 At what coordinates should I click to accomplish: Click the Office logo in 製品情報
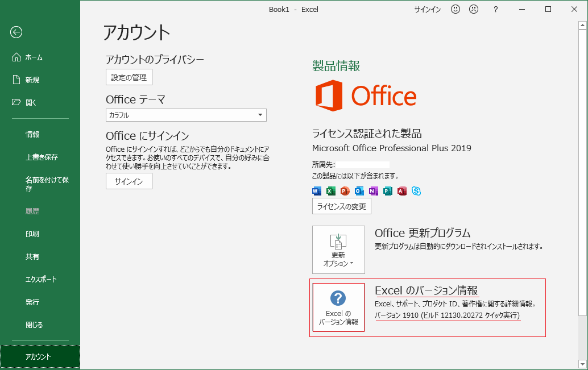pos(366,95)
